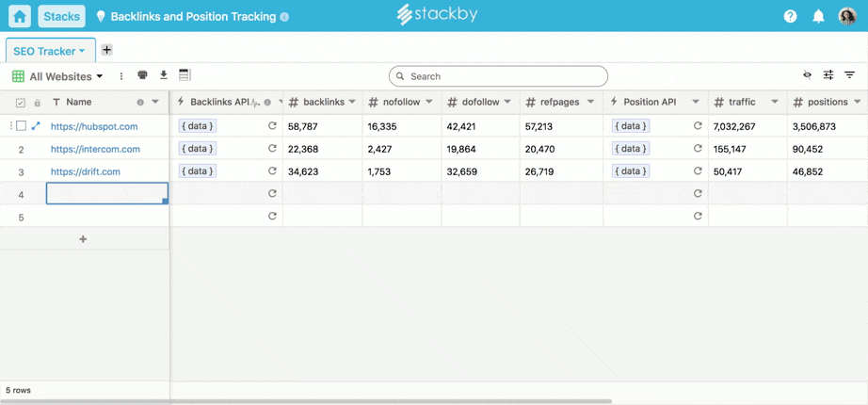Click the home icon in the header
Screen dimensions: 868x405
(x=20, y=16)
